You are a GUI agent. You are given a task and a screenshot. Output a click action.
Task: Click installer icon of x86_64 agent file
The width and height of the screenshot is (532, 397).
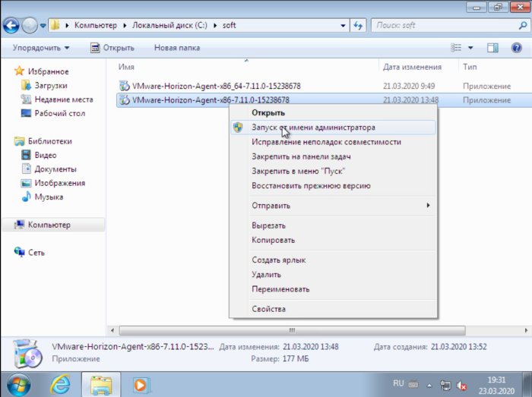click(125, 86)
